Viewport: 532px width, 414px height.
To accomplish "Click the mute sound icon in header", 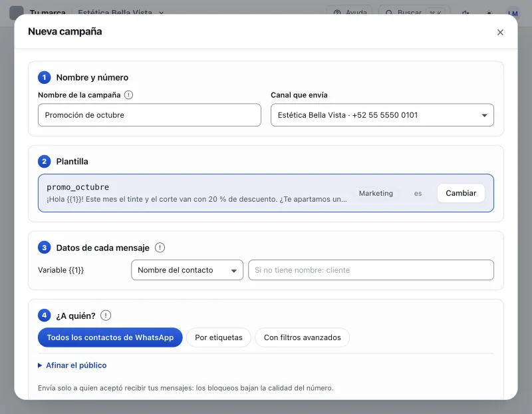I will coord(466,13).
